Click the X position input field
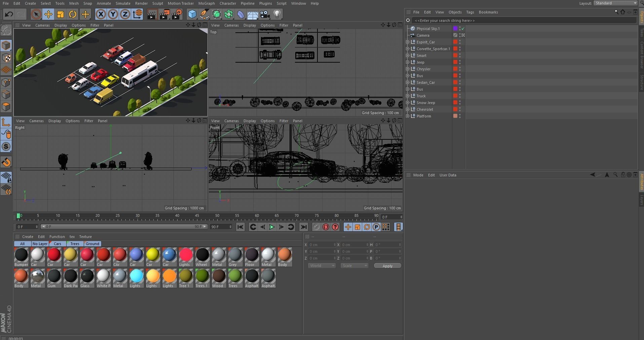The width and height of the screenshot is (644, 340). coord(322,245)
